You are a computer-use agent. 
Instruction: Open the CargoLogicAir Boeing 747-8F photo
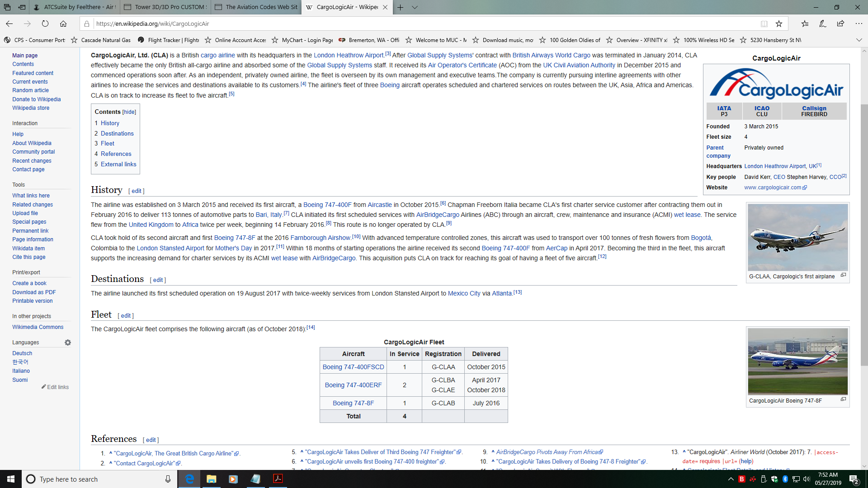tap(797, 361)
